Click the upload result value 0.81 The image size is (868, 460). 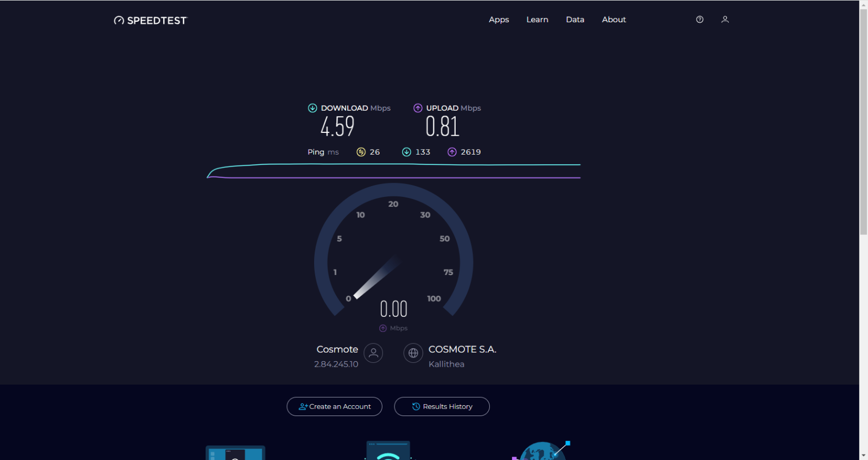(442, 126)
